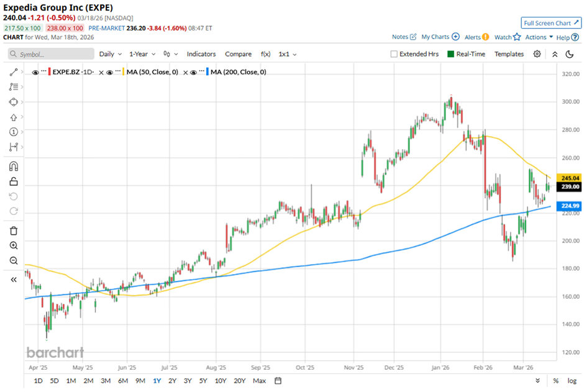Enable the Extended Hrs checkbox
584x392 pixels.
click(x=394, y=54)
